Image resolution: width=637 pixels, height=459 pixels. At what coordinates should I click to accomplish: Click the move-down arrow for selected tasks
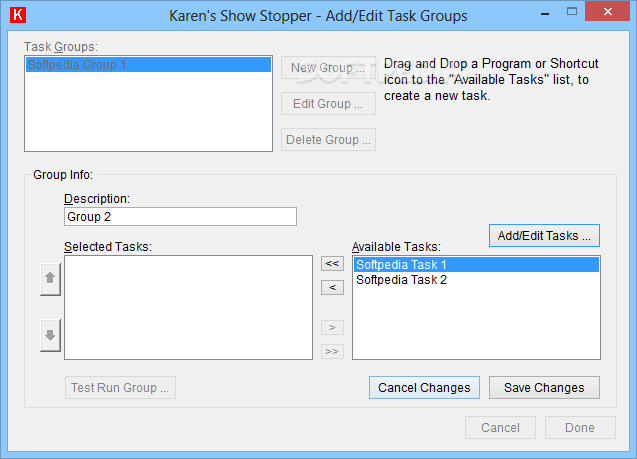[50, 335]
